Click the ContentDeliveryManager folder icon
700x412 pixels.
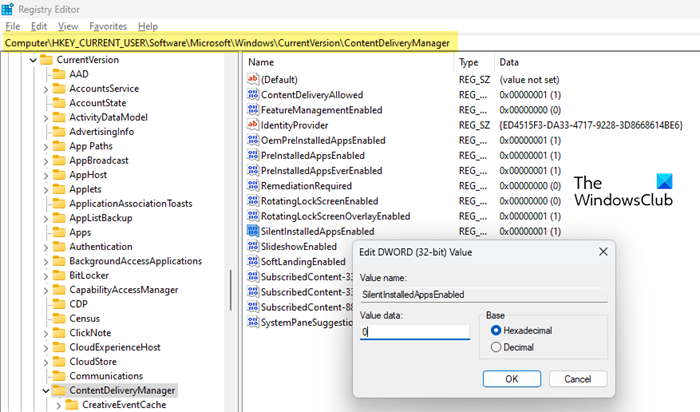click(x=59, y=391)
